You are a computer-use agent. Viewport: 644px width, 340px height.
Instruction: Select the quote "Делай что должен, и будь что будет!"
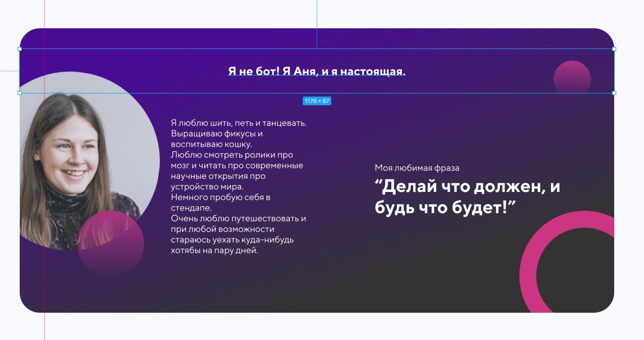(x=468, y=197)
